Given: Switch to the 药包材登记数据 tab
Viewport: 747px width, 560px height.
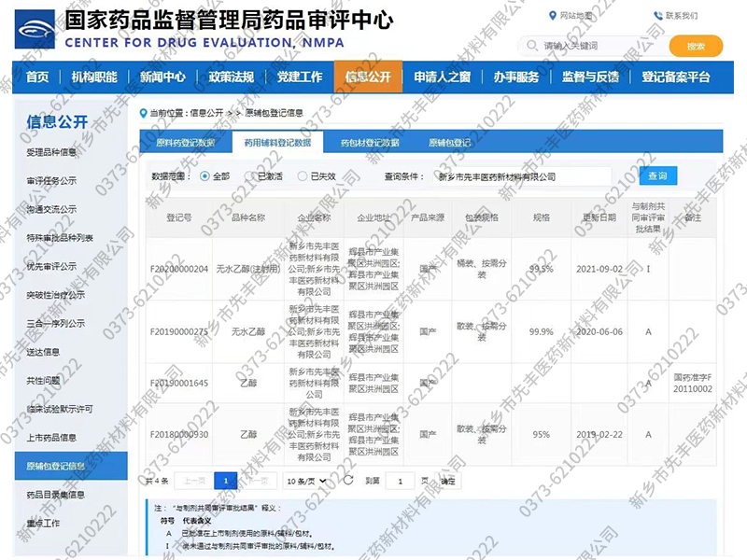Looking at the screenshot, I should [x=370, y=143].
